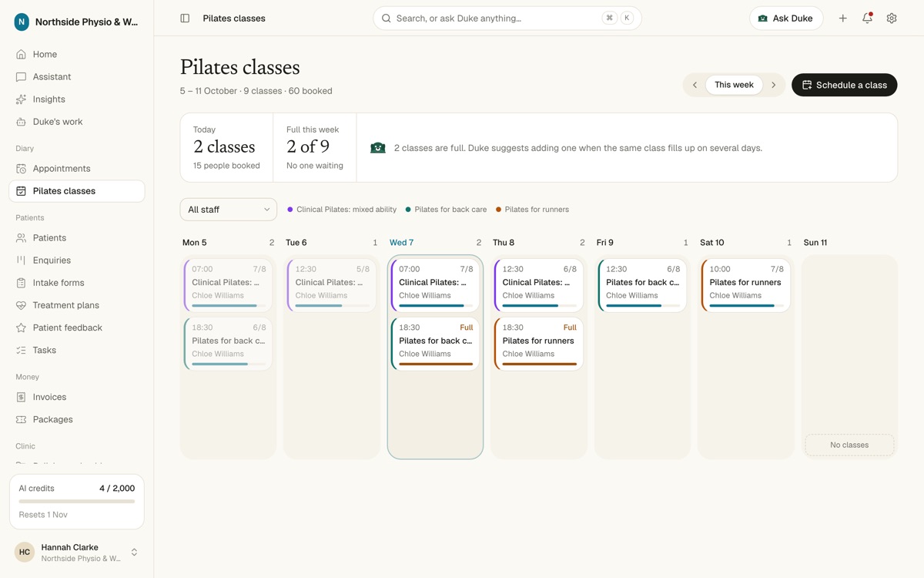
Task: Click the Treatment plans heart icon
Action: tap(21, 305)
